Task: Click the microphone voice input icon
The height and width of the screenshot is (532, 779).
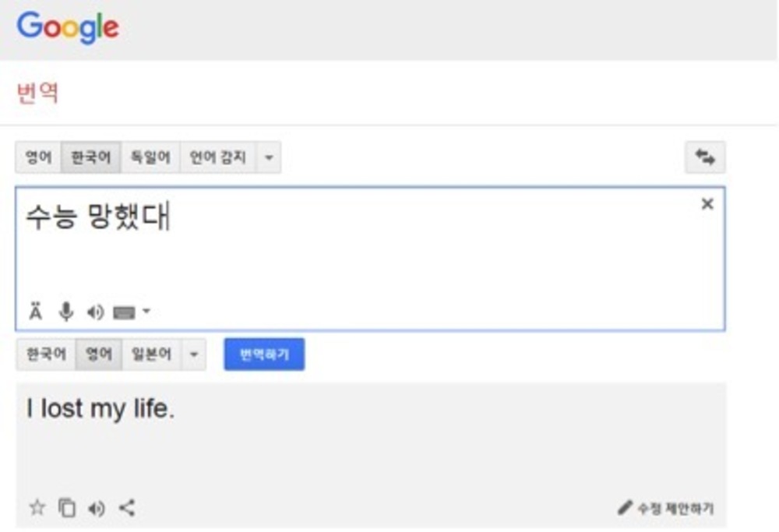Action: pos(66,312)
